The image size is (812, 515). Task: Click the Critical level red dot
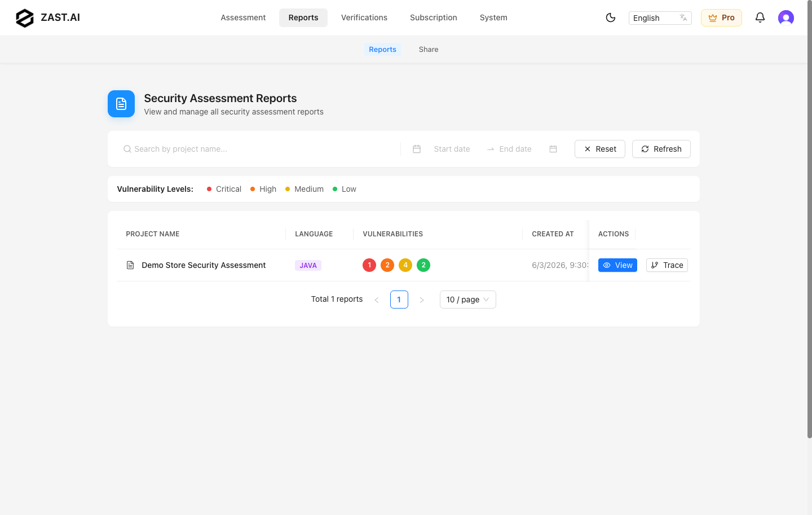pyautogui.click(x=209, y=189)
